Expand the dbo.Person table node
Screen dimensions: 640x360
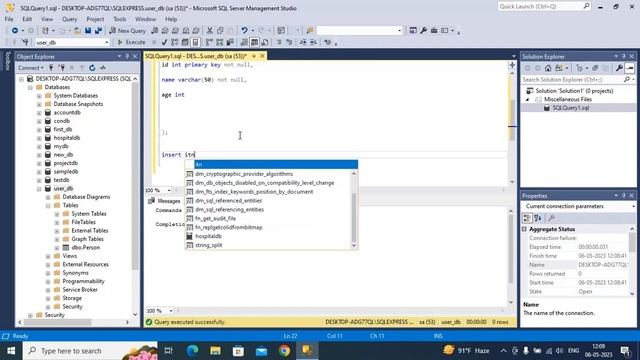click(57, 248)
